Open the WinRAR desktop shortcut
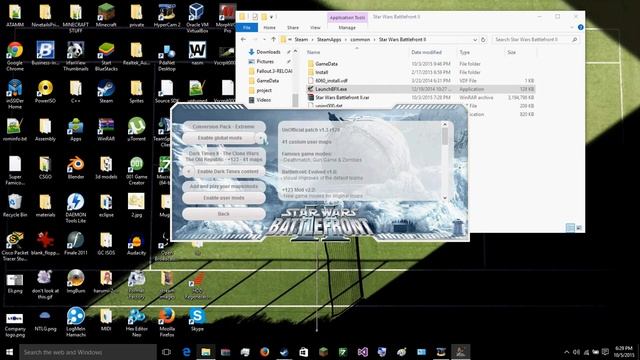The width and height of the screenshot is (640, 360). click(x=106, y=130)
